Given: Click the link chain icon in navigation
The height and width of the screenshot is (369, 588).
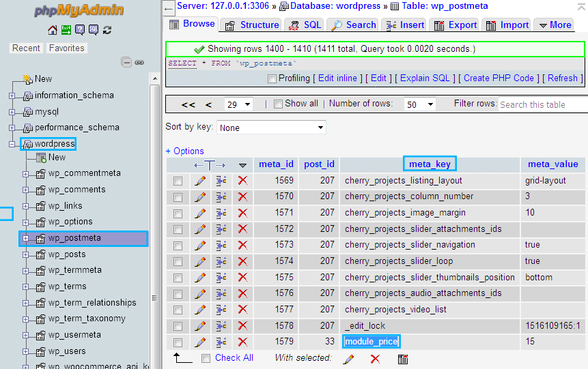Looking at the screenshot, I should coord(139,62).
